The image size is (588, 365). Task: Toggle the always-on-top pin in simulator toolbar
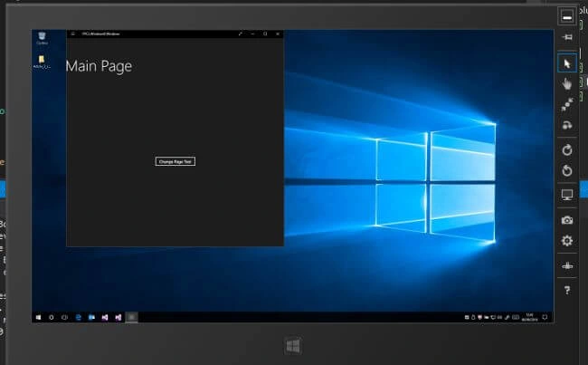567,37
